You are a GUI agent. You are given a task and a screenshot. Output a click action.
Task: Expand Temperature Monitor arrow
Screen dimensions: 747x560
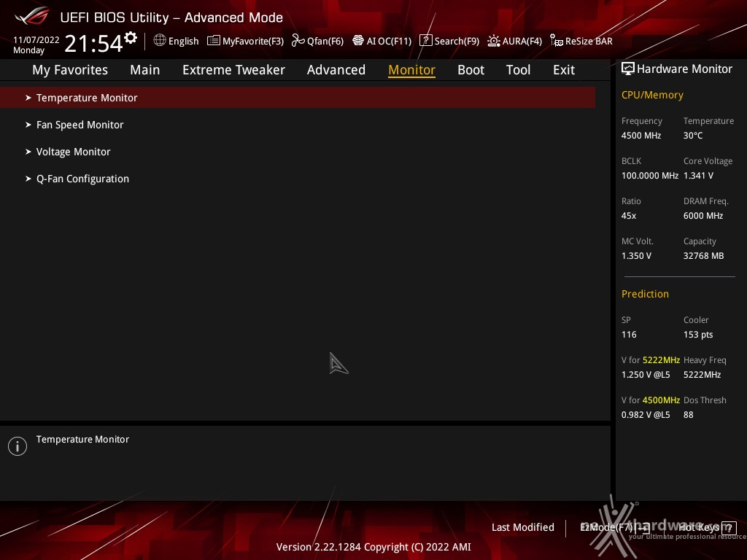[x=28, y=98]
